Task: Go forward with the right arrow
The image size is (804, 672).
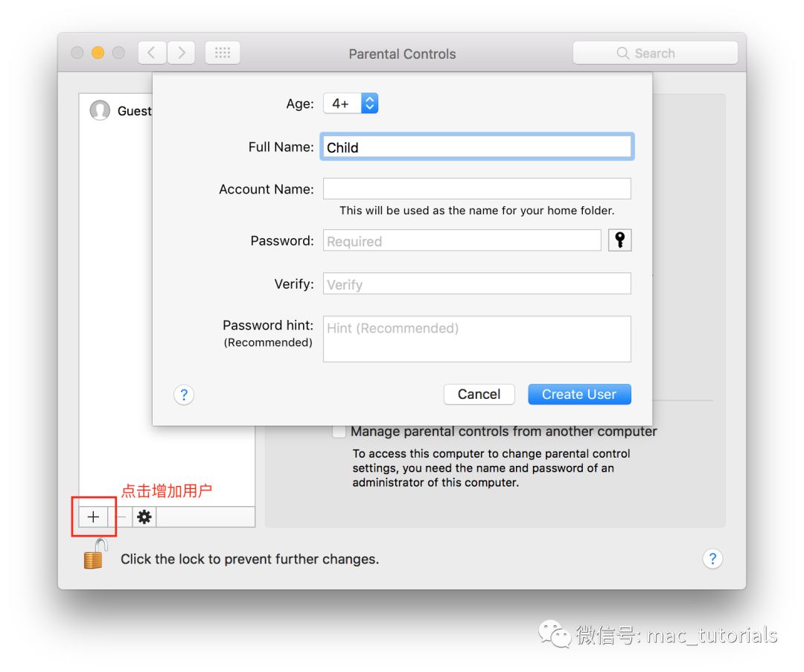Action: pos(181,53)
